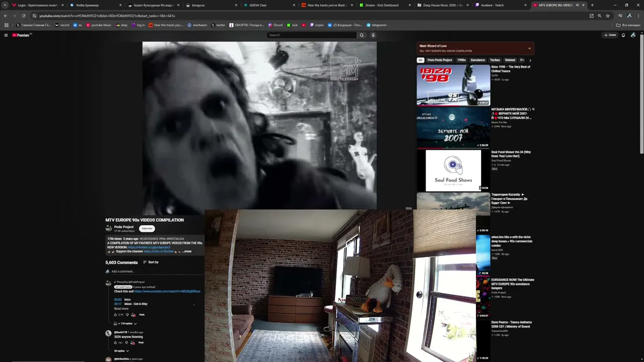Viewport: 644px width, 362px height.
Task: Expand the 38 replies thread
Action: [121, 351]
